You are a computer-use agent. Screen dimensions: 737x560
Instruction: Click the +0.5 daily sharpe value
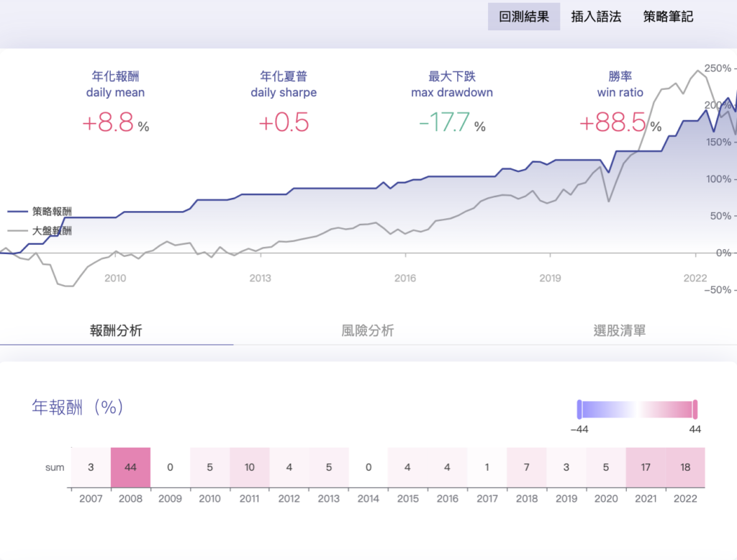click(284, 122)
